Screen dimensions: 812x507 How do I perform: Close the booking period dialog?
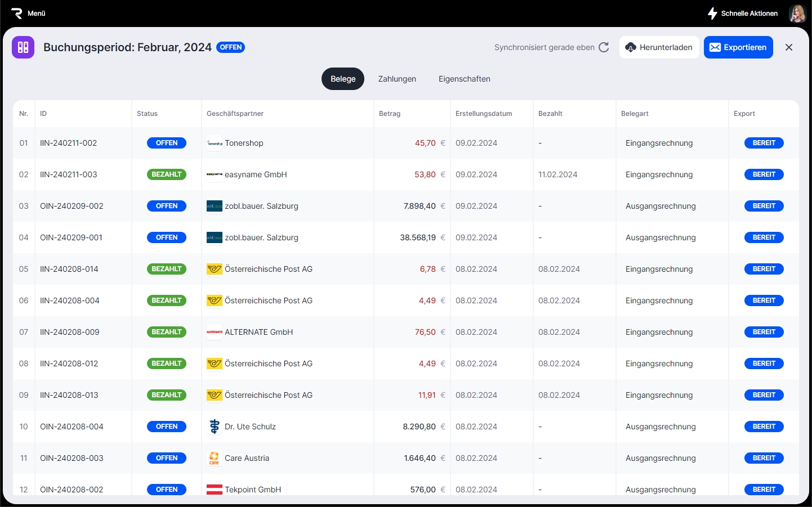(x=789, y=47)
